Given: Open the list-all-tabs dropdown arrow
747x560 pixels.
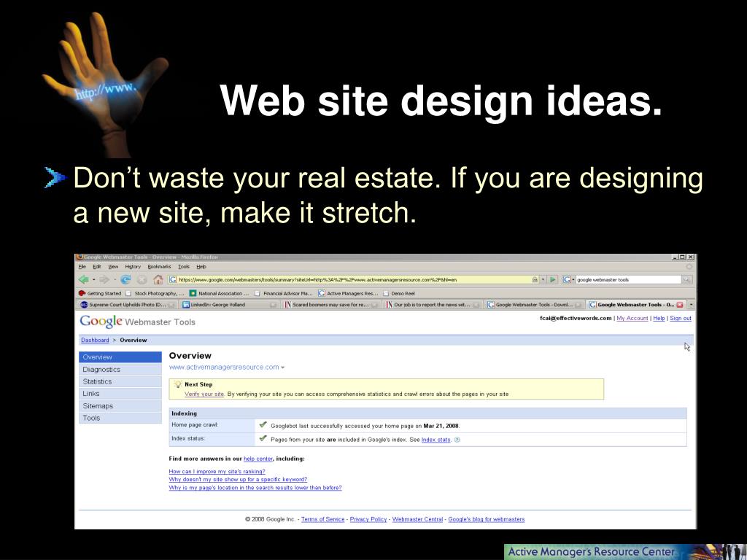Looking at the screenshot, I should coord(692,305).
